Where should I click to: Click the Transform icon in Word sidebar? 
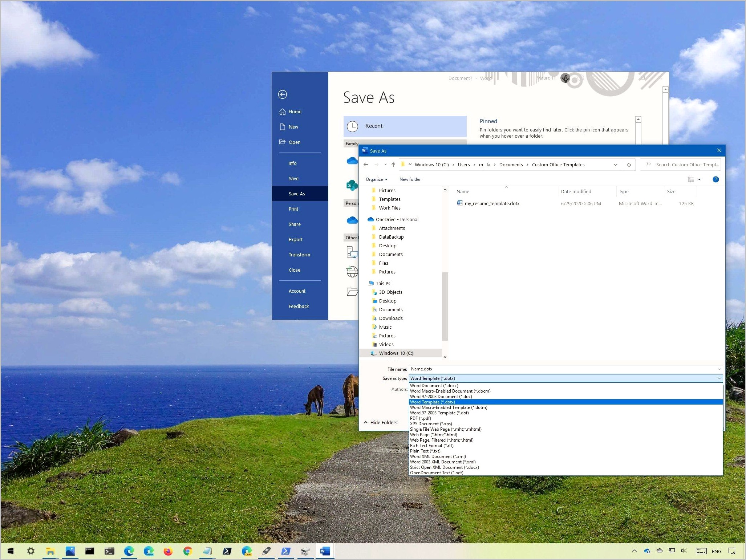click(x=298, y=255)
